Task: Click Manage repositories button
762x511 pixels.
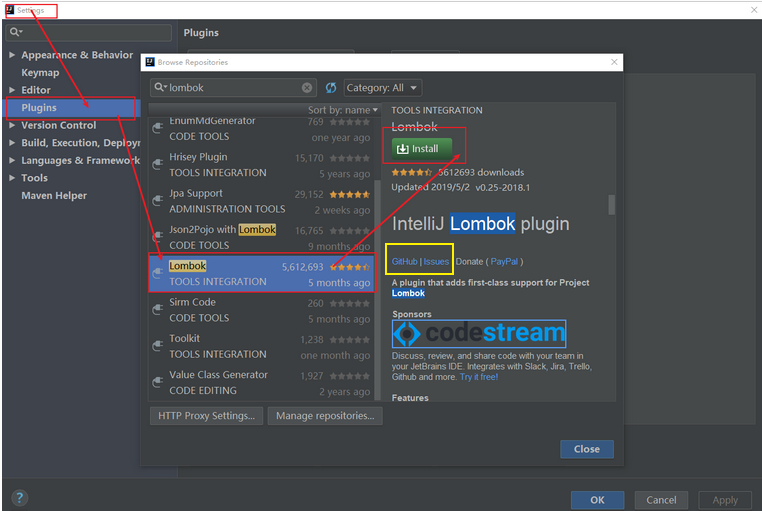Action: 325,416
